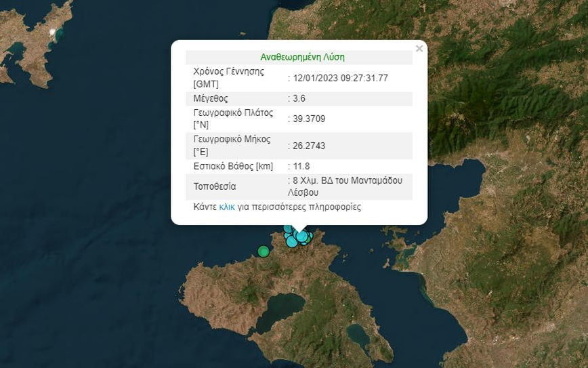The image size is (588, 368).
Task: Click the Εστιακό Βάθος [km] label
Action: click(x=232, y=166)
